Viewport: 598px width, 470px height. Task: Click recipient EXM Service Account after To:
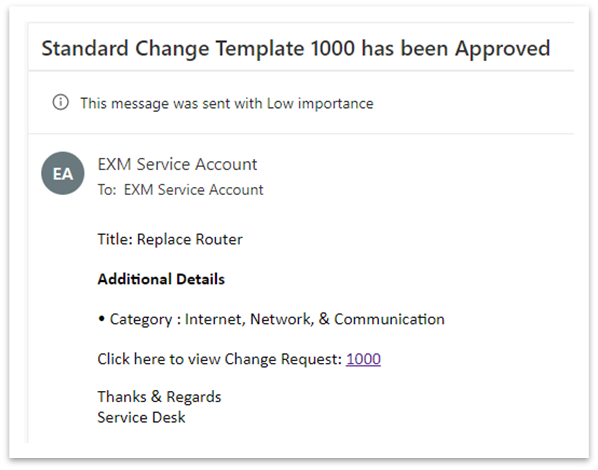click(194, 190)
